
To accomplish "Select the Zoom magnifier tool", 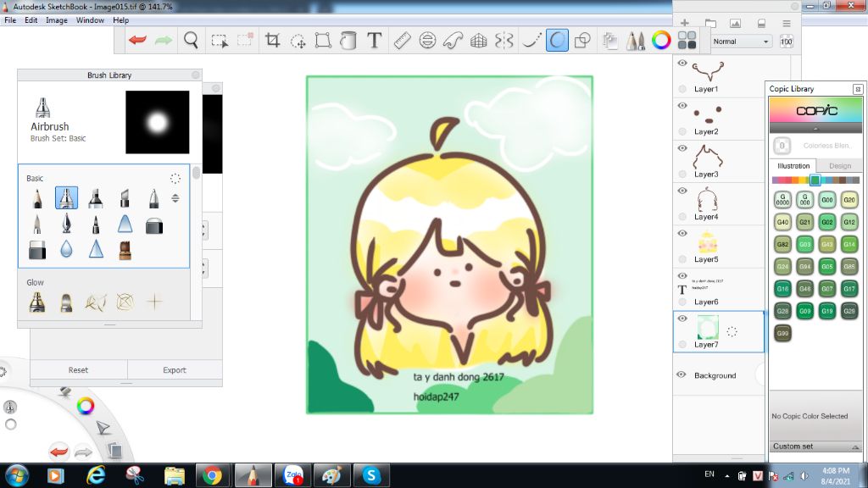I will coord(191,41).
